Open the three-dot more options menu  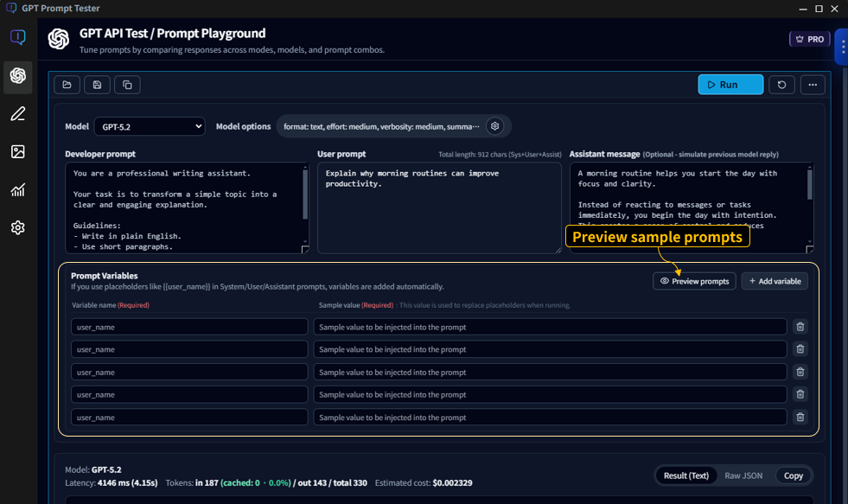(x=812, y=85)
